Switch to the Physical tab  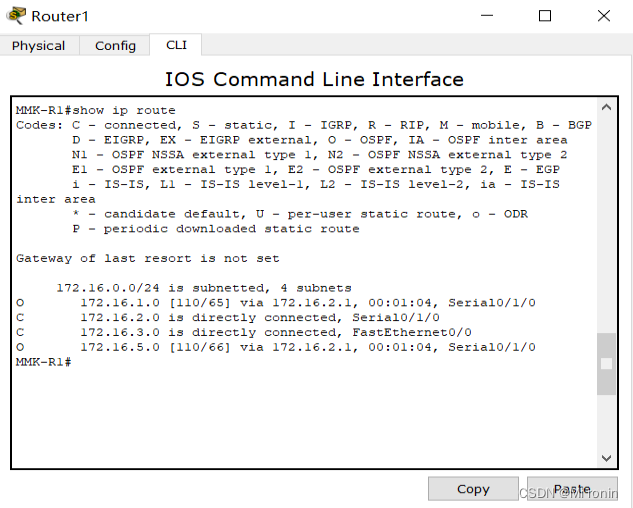[x=39, y=45]
